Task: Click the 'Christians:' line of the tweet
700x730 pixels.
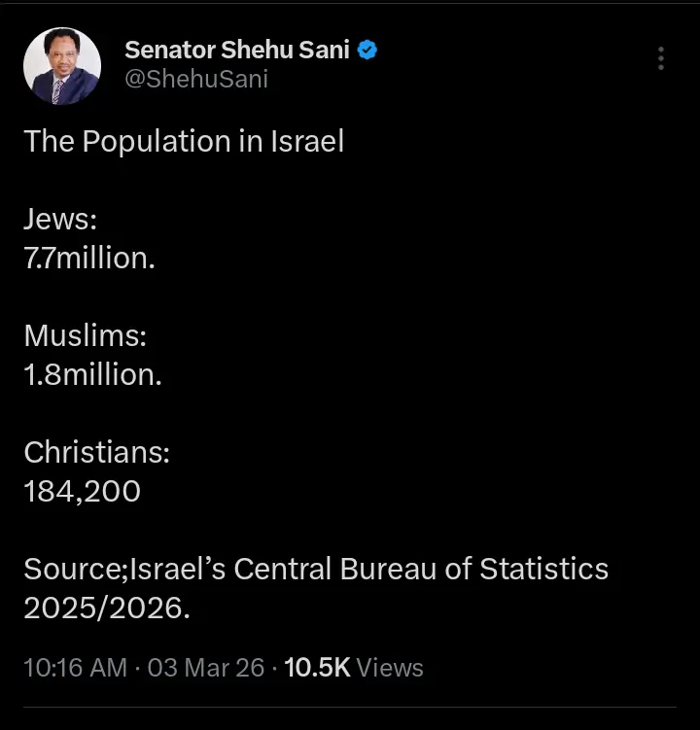Action: (x=97, y=453)
